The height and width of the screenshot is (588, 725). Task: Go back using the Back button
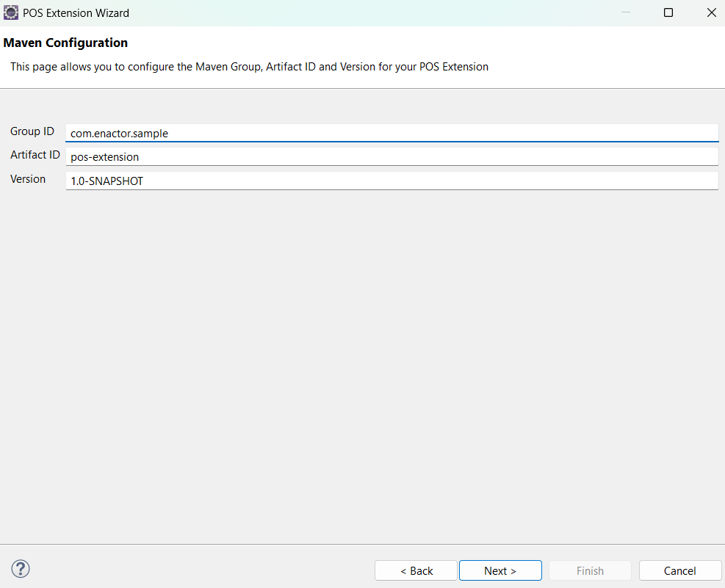[x=415, y=570]
